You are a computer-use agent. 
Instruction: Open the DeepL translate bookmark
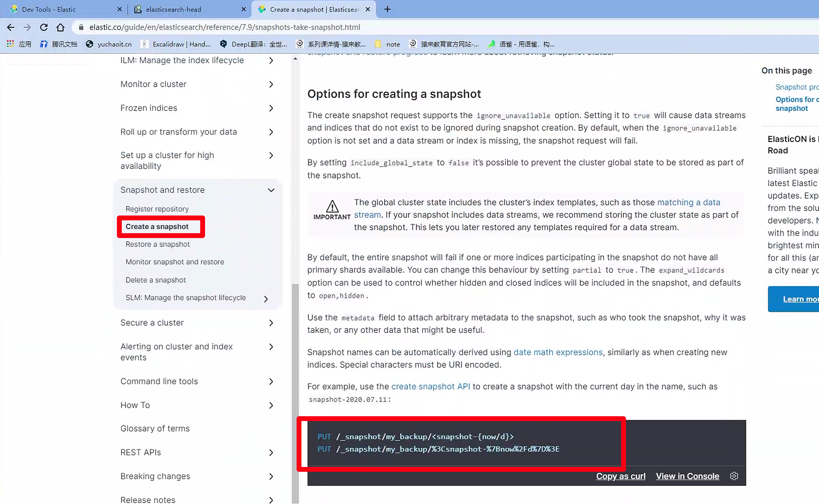pyautogui.click(x=254, y=44)
